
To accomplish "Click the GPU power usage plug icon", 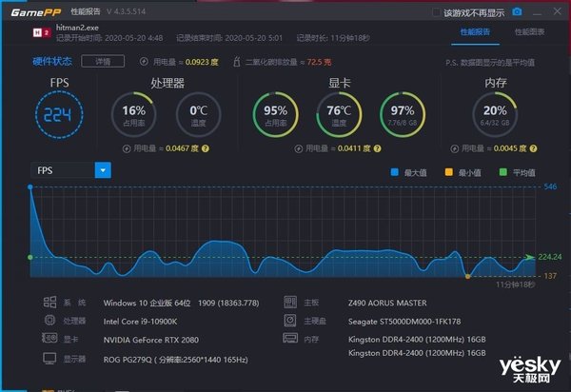I will coord(299,148).
